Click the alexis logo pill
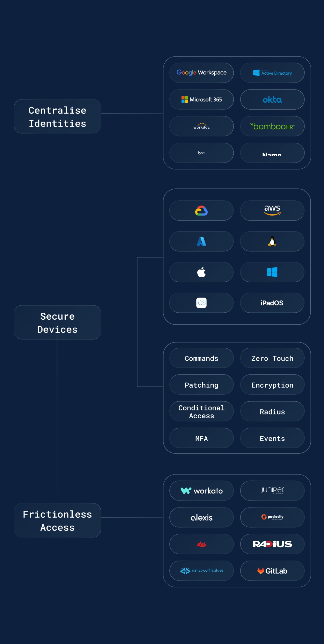Image resolution: width=324 pixels, height=644 pixels. pos(201,517)
